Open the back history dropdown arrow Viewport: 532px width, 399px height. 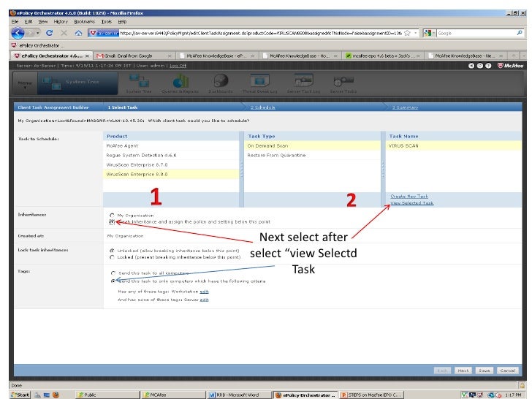(38, 33)
